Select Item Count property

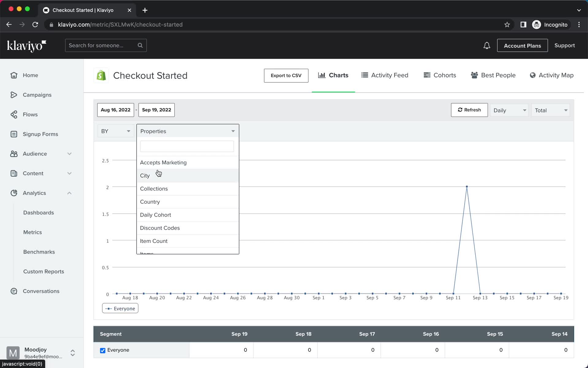coord(188,241)
